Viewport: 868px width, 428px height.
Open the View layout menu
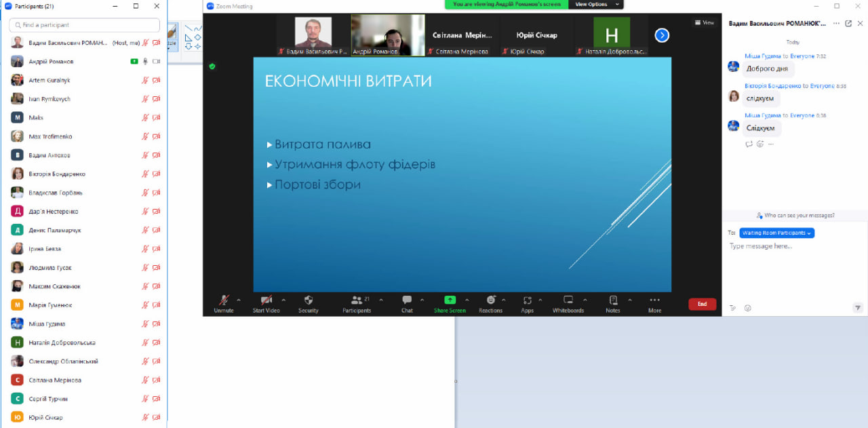tap(705, 22)
